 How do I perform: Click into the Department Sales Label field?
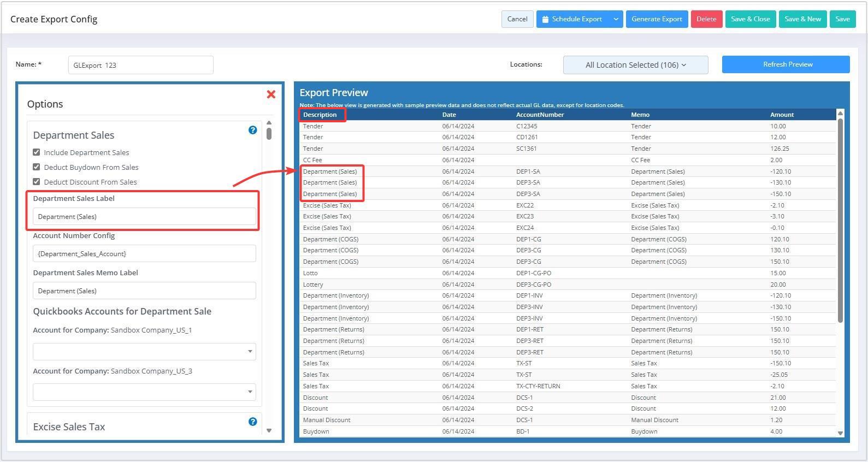[144, 217]
